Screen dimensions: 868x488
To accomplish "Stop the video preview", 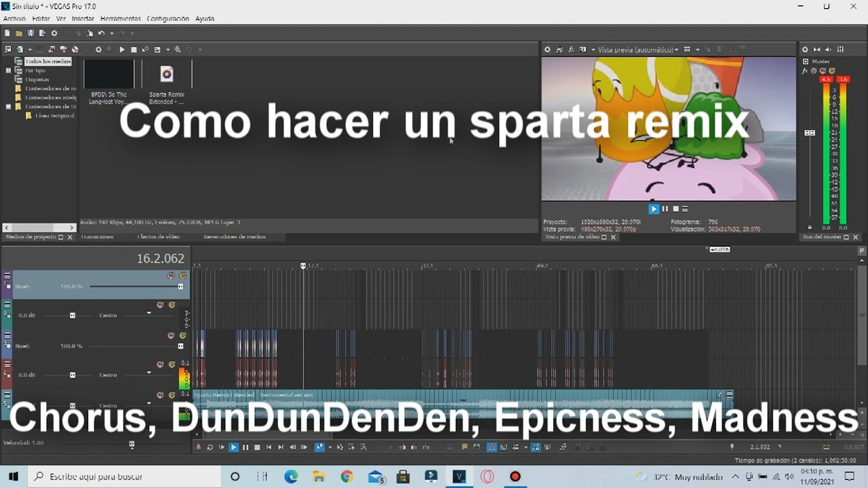I will click(x=675, y=209).
